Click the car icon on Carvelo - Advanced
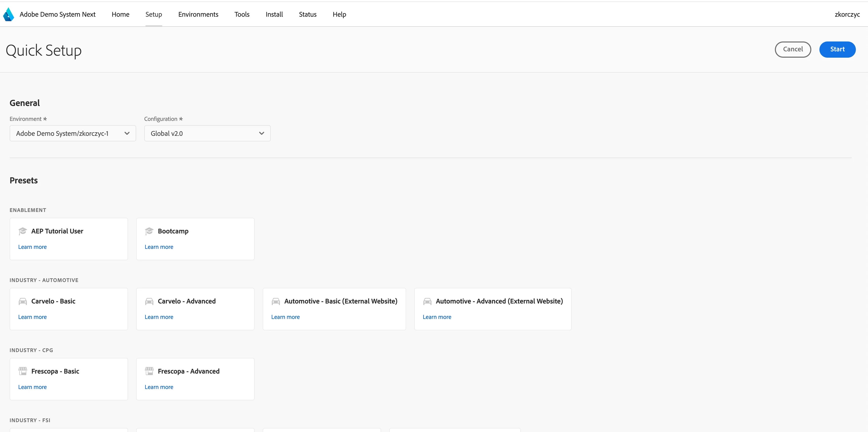 (x=149, y=301)
